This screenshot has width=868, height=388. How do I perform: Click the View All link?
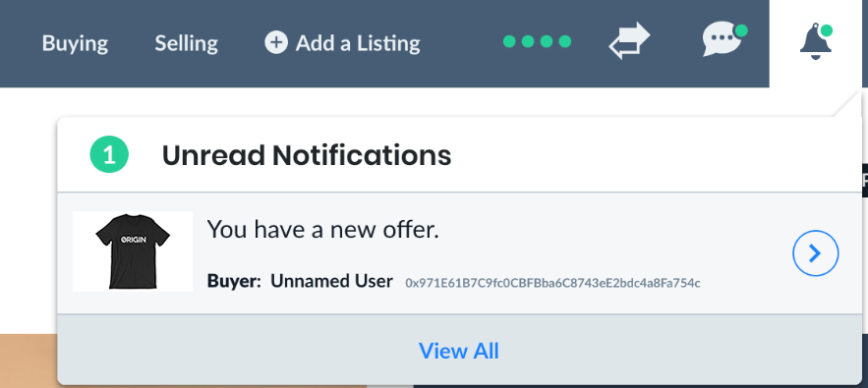[x=458, y=351]
